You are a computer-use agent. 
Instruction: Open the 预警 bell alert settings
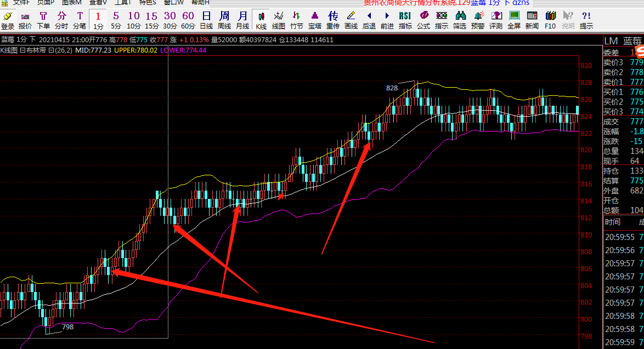(478, 20)
